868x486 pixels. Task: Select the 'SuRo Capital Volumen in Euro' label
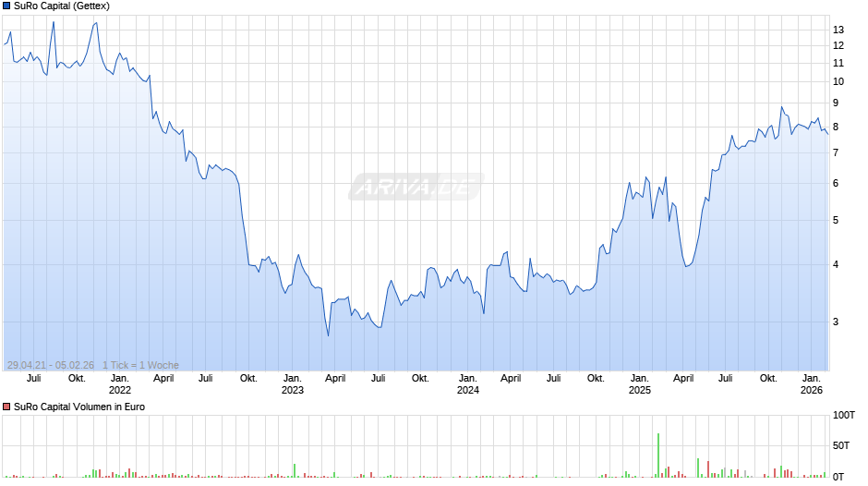point(79,407)
